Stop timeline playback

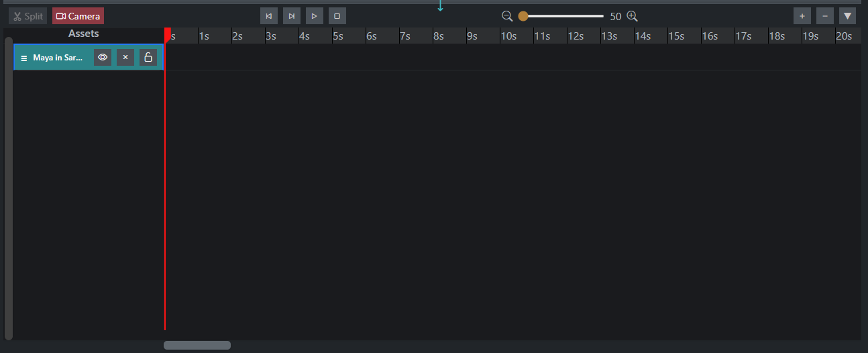(337, 15)
